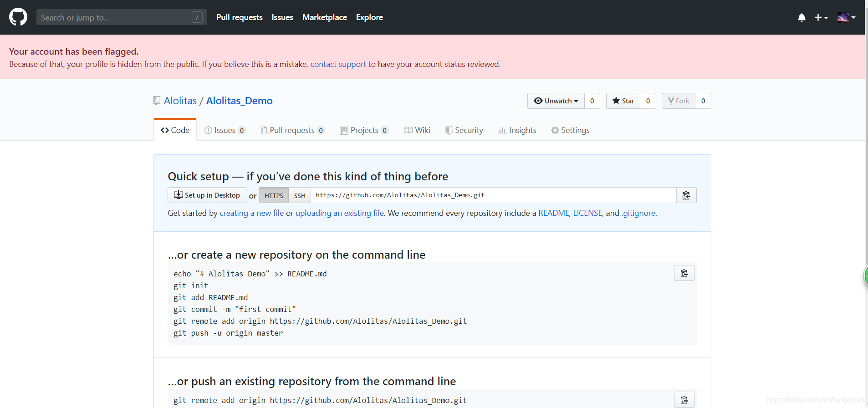Open the Alolitas_Demo repository link
The width and height of the screenshot is (868, 408).
240,101
